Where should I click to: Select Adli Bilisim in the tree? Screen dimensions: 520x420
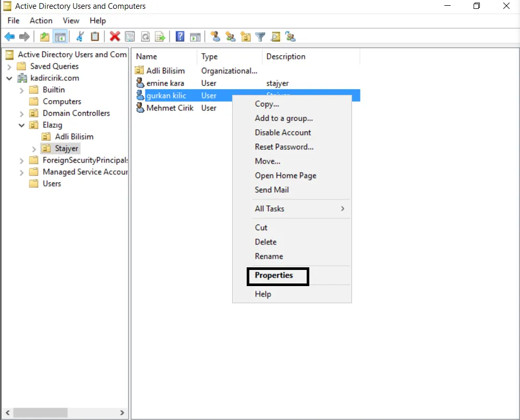[x=74, y=137]
